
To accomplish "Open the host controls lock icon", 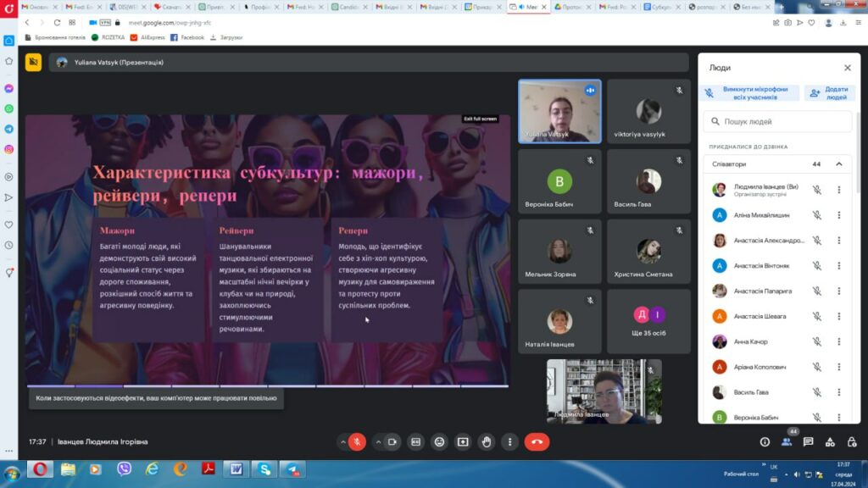I will (852, 442).
